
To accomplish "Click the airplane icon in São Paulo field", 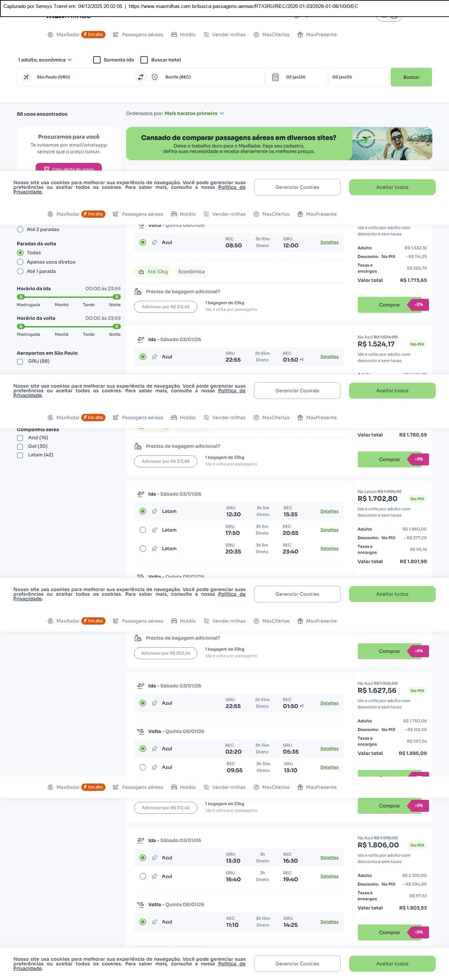I will pyautogui.click(x=26, y=77).
